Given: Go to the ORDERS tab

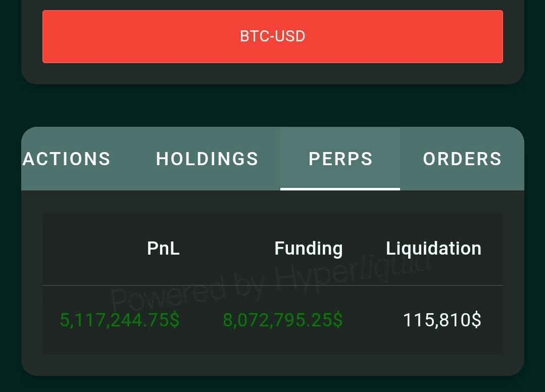Looking at the screenshot, I should coord(462,159).
